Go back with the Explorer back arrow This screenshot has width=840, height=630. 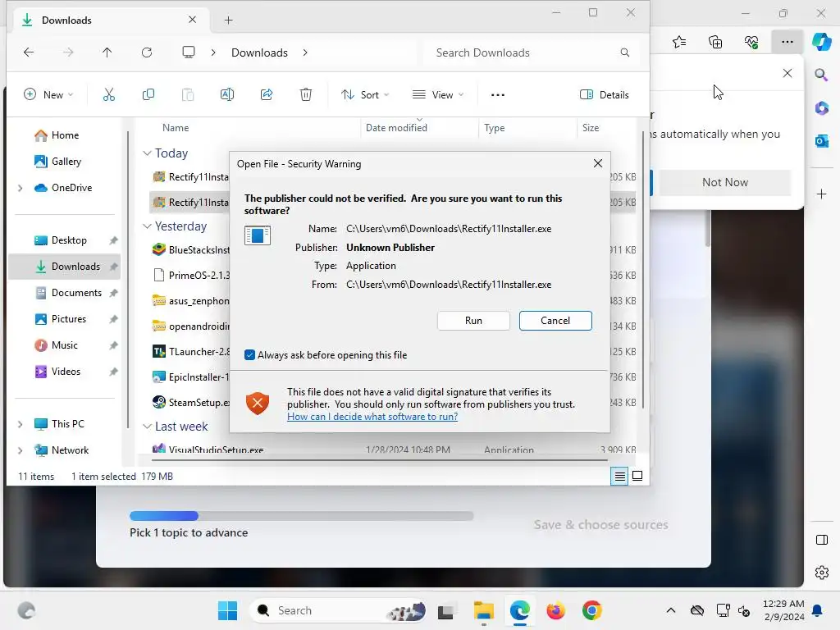[x=29, y=52]
